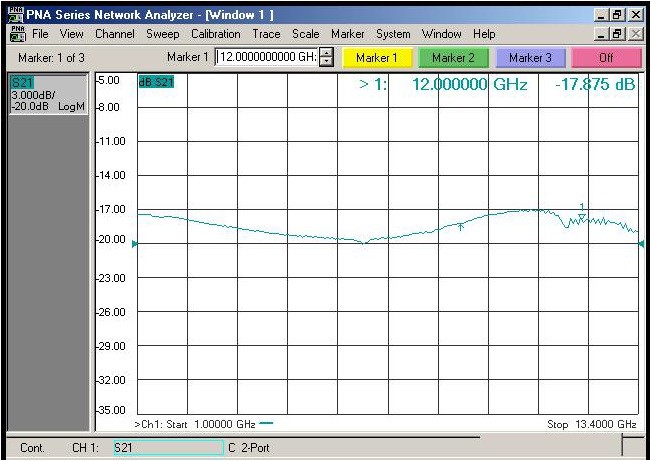This screenshot has height=461, width=651.
Task: Decrease marker frequency with the down stepper
Action: tap(327, 61)
